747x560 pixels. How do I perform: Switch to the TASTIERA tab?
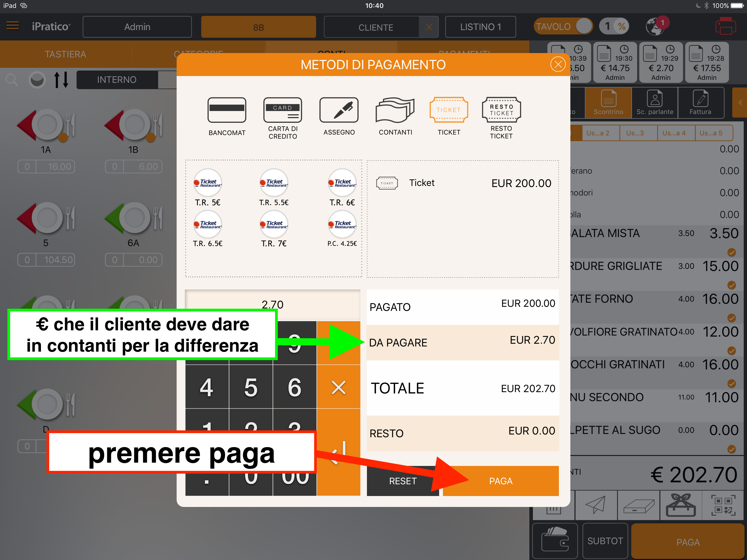pyautogui.click(x=66, y=54)
